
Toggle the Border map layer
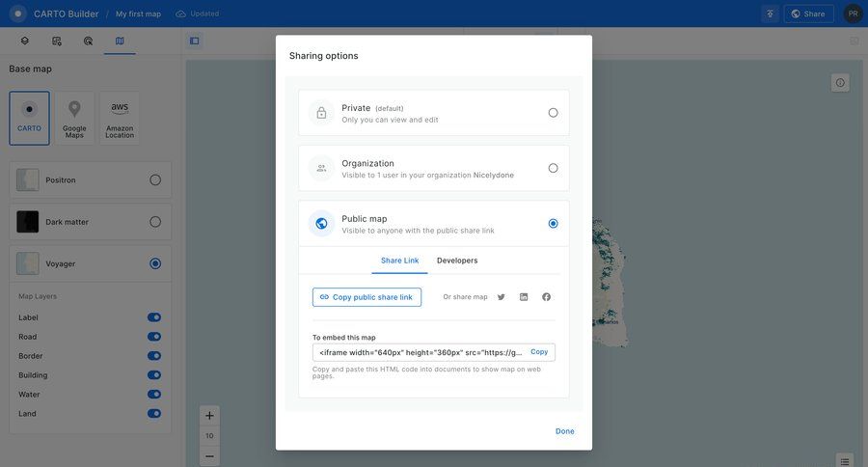pos(154,356)
